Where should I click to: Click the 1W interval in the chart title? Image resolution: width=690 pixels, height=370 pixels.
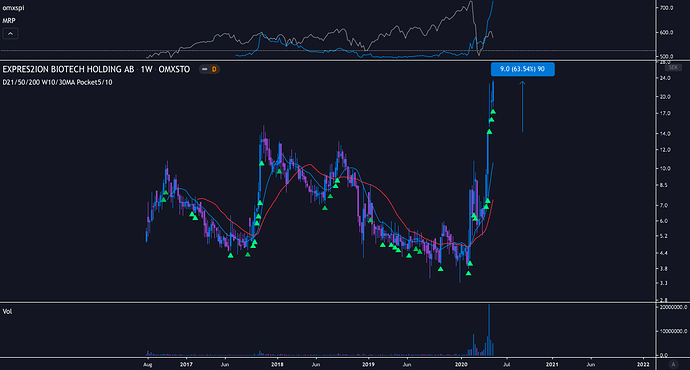pos(146,69)
